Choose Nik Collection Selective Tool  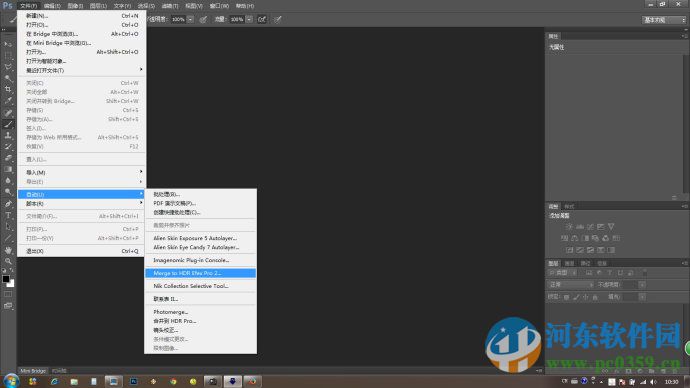pyautogui.click(x=200, y=286)
